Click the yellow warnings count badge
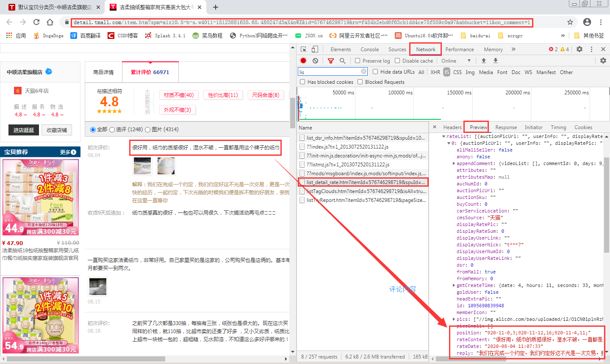Screen dimensions: 610x364 [565, 49]
